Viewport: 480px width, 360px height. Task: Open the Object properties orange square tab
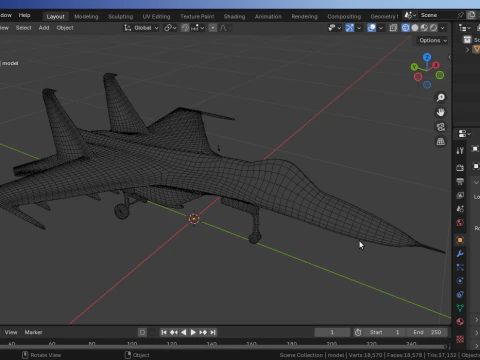[x=460, y=240]
